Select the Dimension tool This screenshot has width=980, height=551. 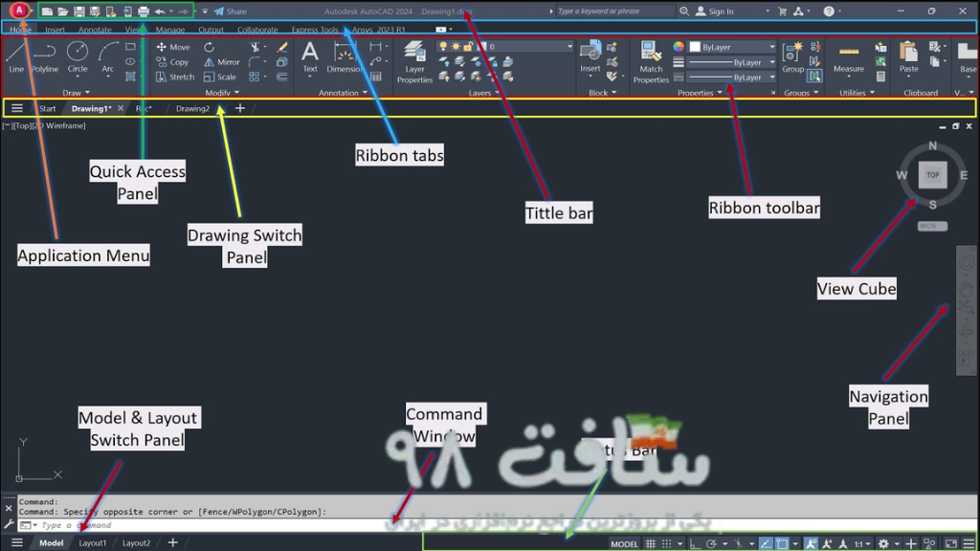pyautogui.click(x=344, y=57)
